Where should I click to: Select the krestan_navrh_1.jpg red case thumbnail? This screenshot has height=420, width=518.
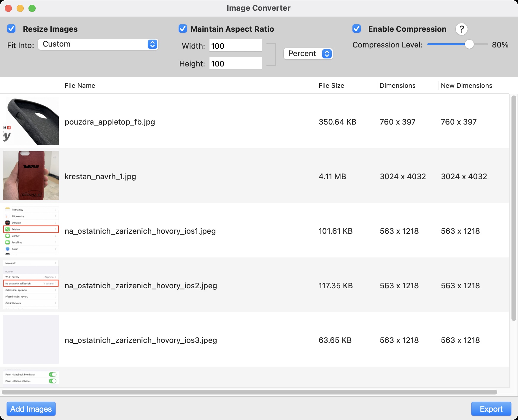click(31, 176)
